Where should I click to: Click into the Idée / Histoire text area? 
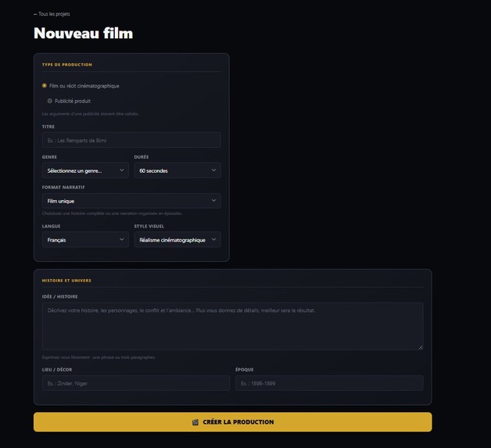(x=233, y=326)
